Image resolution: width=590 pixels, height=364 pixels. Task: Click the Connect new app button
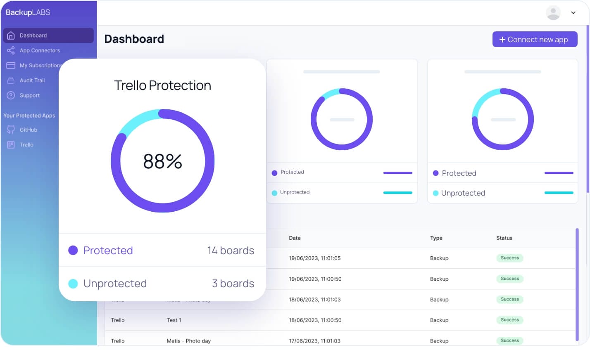[535, 39]
